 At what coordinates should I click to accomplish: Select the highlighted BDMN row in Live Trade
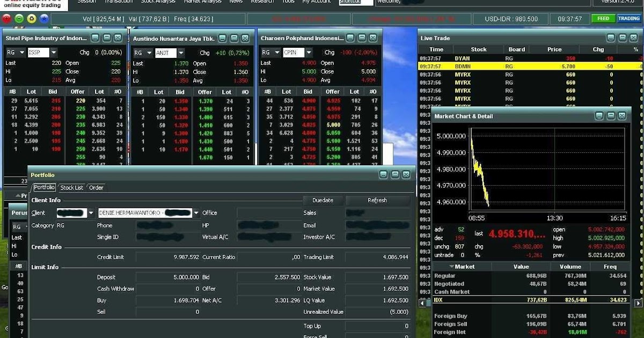click(x=530, y=67)
